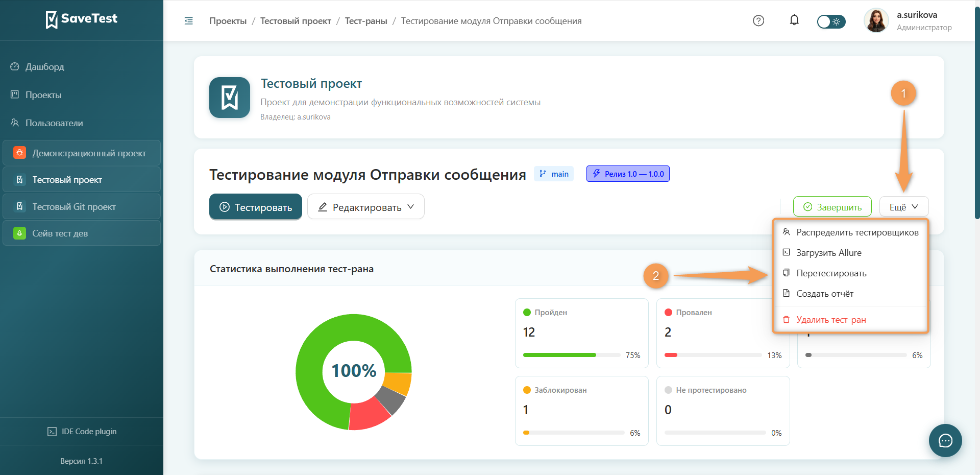980x475 pixels.
Task: Click the Тестовый проект project logo tile
Action: point(230,98)
